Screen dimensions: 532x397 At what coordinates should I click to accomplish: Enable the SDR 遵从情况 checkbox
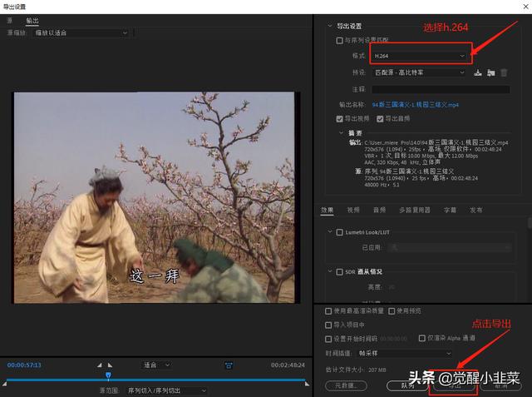point(339,272)
